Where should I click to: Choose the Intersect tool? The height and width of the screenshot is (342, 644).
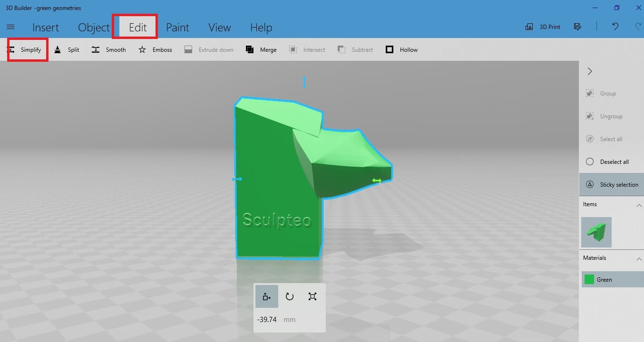(307, 50)
